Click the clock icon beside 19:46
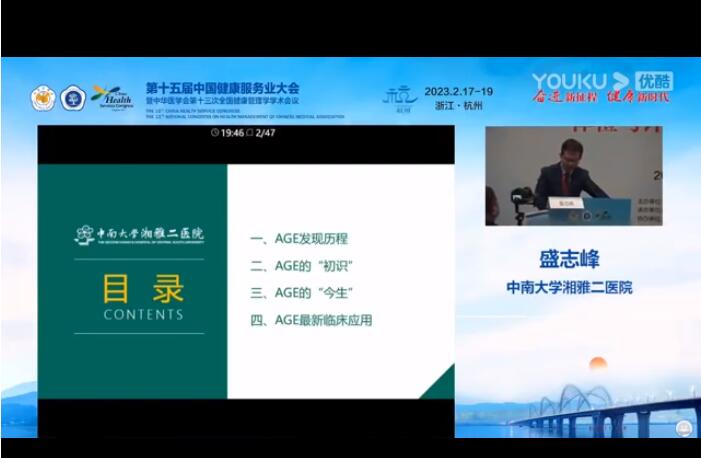The width and height of the screenshot is (701, 458). (x=216, y=133)
